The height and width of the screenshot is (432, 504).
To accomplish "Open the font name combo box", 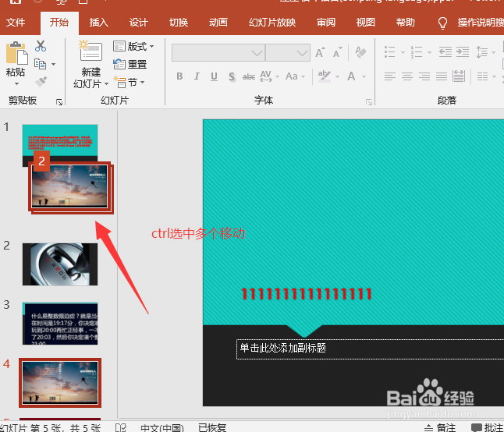I will tap(218, 53).
